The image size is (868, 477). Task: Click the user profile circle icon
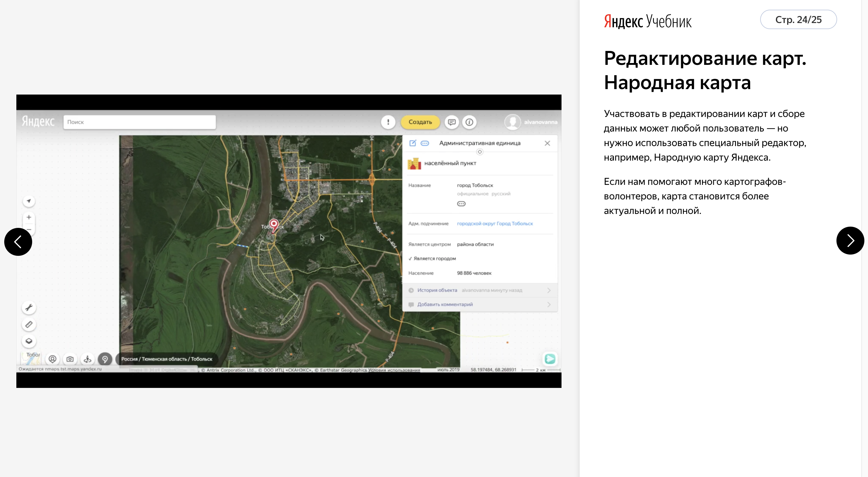tap(53, 359)
